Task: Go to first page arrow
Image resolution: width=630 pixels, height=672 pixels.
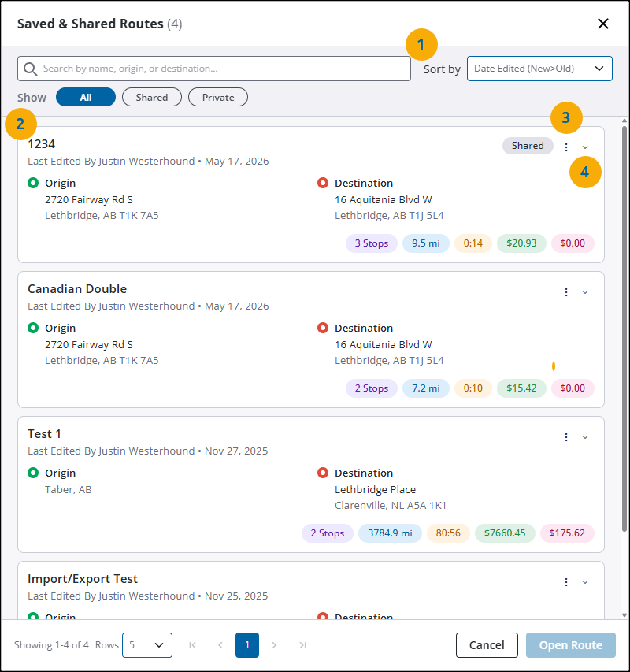Action: [193, 645]
